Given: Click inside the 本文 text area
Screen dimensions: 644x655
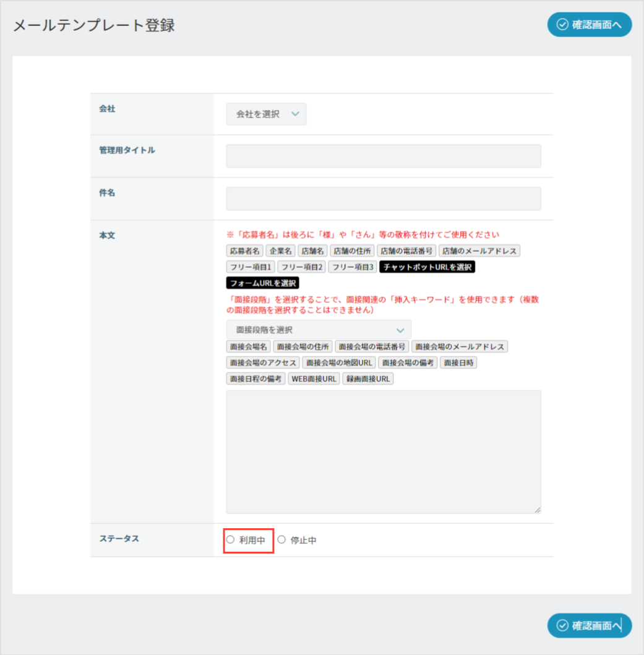Looking at the screenshot, I should point(384,452).
